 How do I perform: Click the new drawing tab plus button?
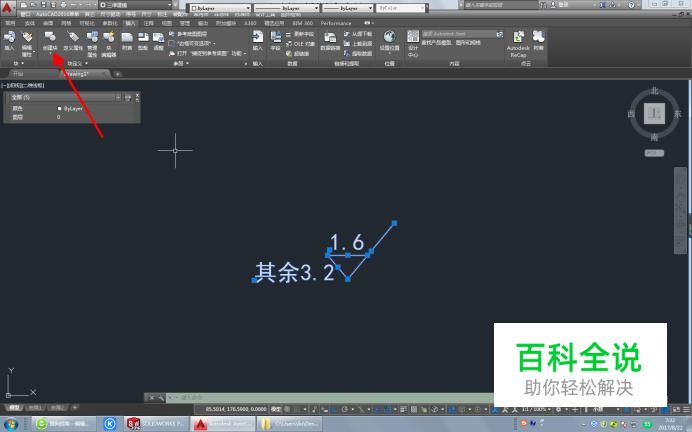[117, 74]
